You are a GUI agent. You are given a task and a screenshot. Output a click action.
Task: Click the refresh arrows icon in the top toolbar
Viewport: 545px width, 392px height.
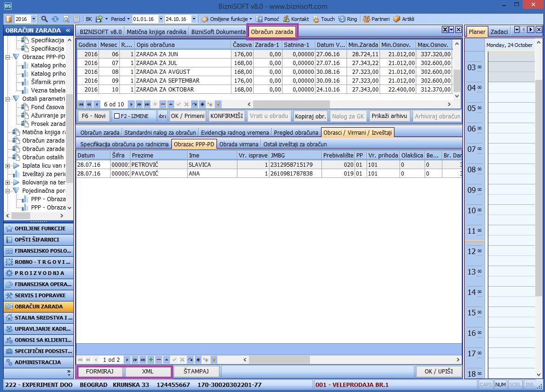coord(55,19)
